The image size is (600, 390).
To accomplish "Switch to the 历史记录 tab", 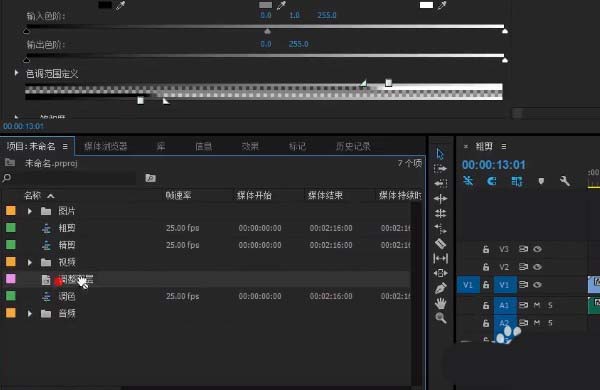I will 353,146.
